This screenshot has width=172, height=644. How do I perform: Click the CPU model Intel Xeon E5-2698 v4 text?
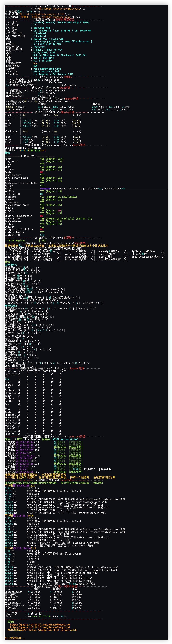point(61,23)
